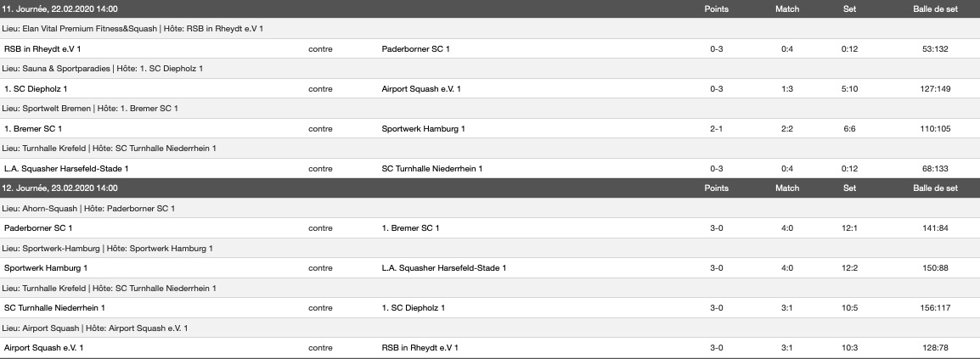This screenshot has width=980, height=359.
Task: Select SC Turnhalle Niederrhein 1 away team, 11. Journée
Action: (x=432, y=169)
